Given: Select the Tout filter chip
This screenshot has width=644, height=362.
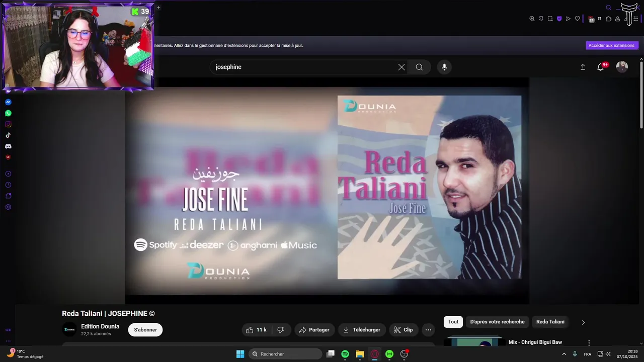Looking at the screenshot, I should coord(453,322).
